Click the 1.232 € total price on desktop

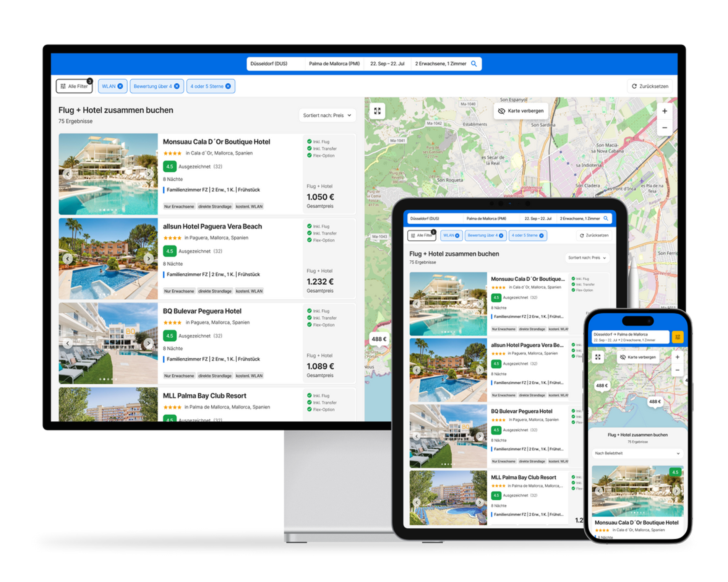(x=320, y=281)
